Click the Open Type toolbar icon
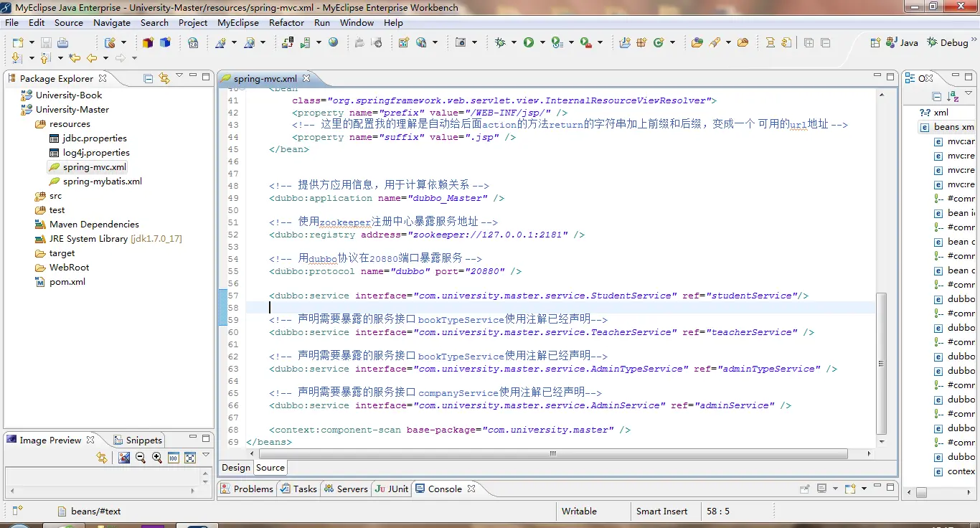 (697, 43)
